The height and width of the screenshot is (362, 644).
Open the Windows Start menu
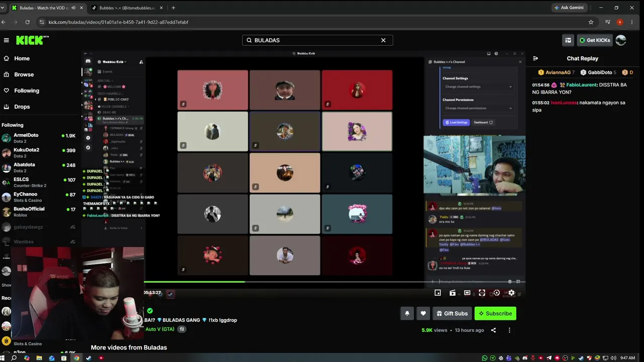point(3,358)
